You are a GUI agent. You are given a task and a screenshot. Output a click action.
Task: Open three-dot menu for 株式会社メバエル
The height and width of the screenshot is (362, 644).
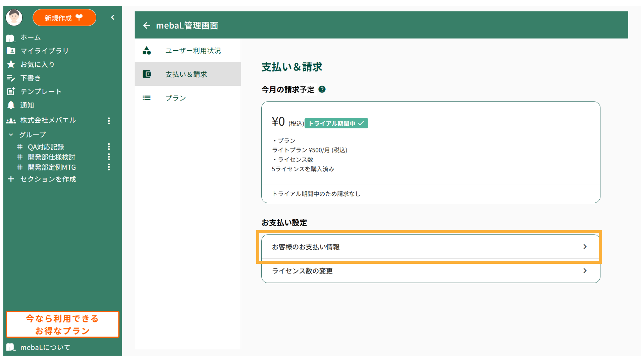pos(109,121)
